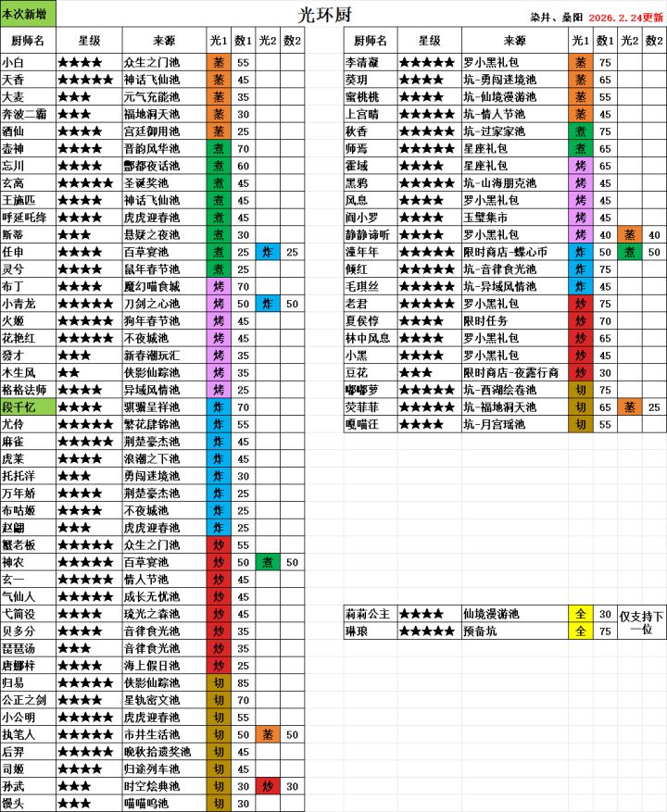Image resolution: width=667 pixels, height=812 pixels.
Task: Click the chef name cell '李清凝'
Action: 371,63
